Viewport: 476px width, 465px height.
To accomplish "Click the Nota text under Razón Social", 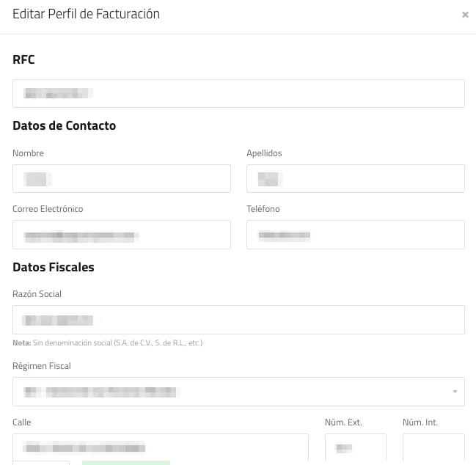I will [x=107, y=343].
